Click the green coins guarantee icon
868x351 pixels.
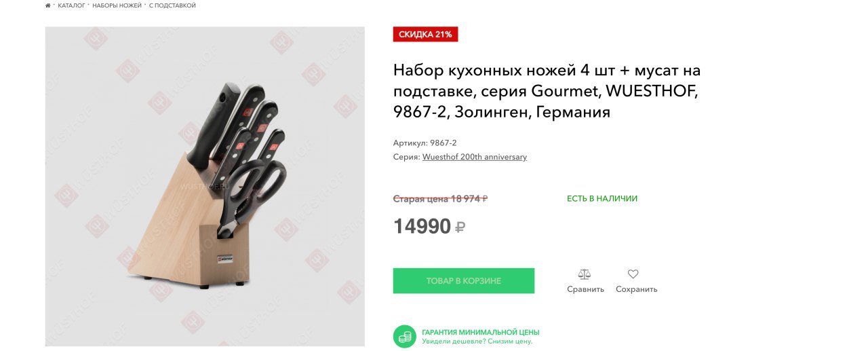(x=405, y=336)
